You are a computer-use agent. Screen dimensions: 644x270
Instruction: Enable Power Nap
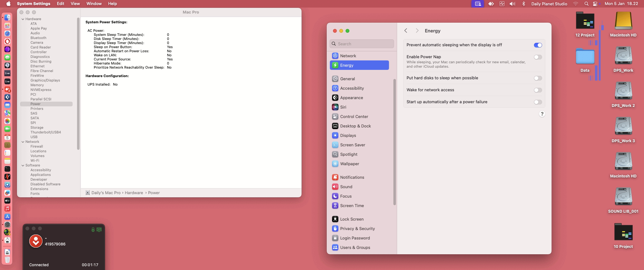pos(538,57)
